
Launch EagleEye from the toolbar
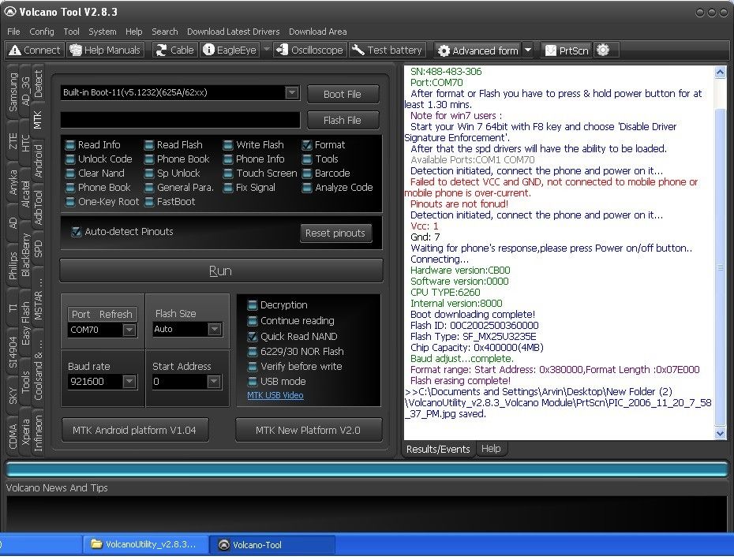(209, 50)
